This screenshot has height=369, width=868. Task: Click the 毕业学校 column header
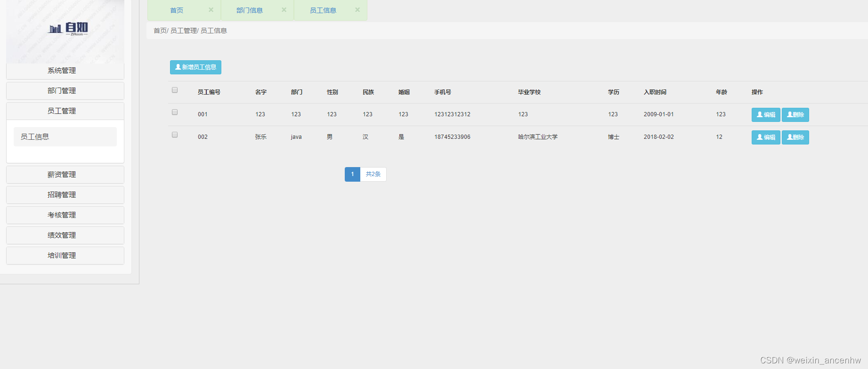coord(529,92)
